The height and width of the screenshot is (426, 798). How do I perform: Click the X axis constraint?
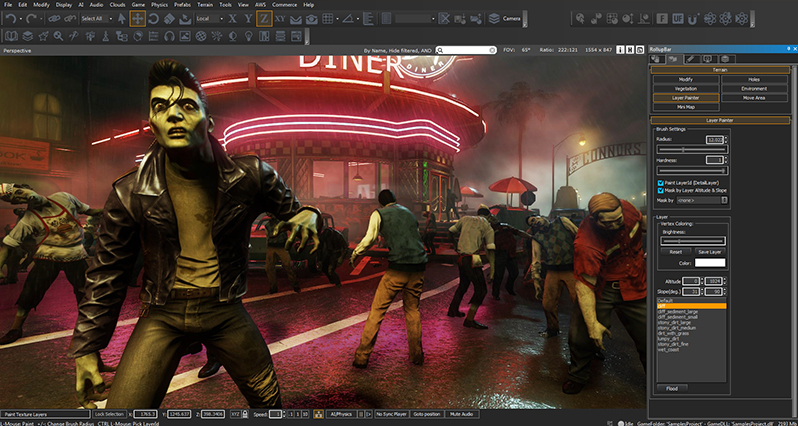click(x=232, y=18)
